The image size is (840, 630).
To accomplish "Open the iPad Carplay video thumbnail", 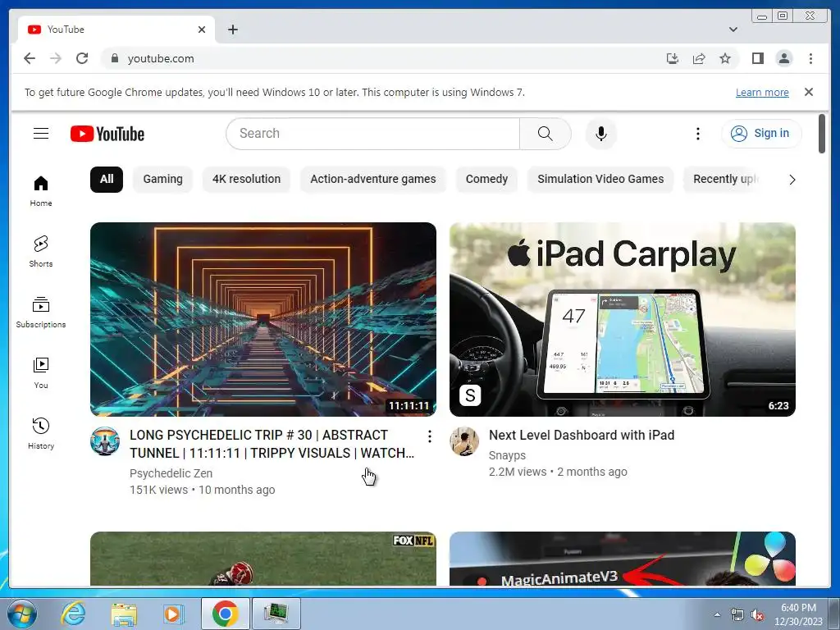I will [623, 319].
